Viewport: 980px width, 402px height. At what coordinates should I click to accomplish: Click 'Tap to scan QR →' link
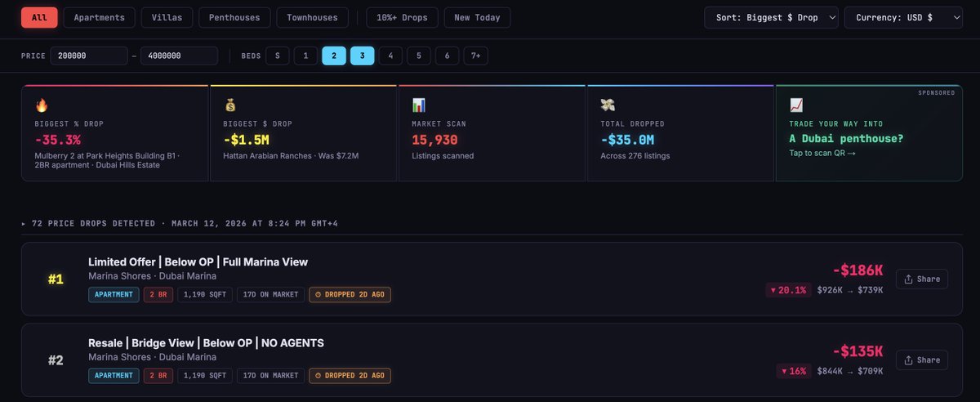(822, 154)
